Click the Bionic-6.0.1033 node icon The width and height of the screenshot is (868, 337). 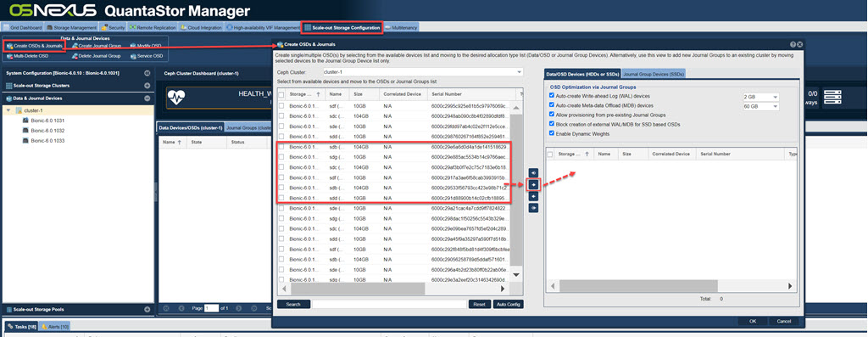pos(25,141)
